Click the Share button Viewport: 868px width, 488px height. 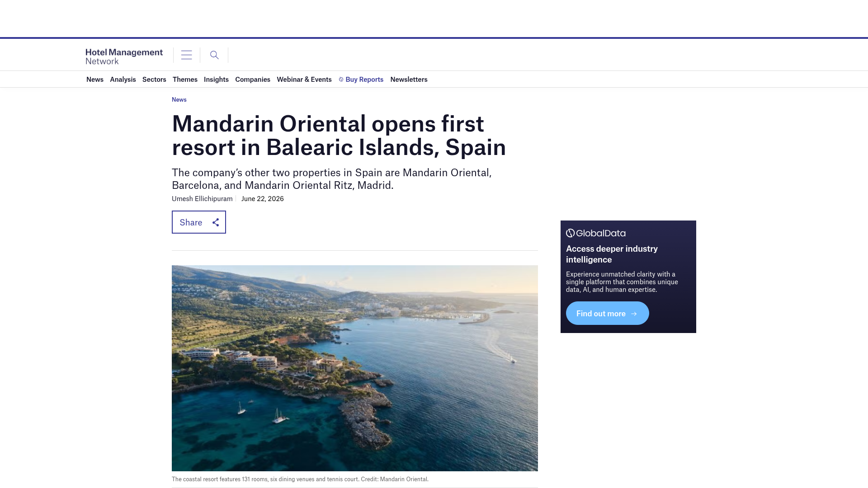click(x=199, y=222)
